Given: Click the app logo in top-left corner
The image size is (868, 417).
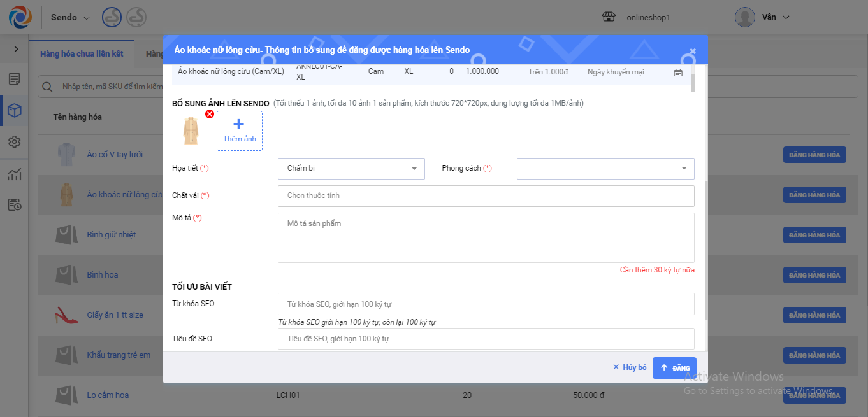Looking at the screenshot, I should 20,17.
